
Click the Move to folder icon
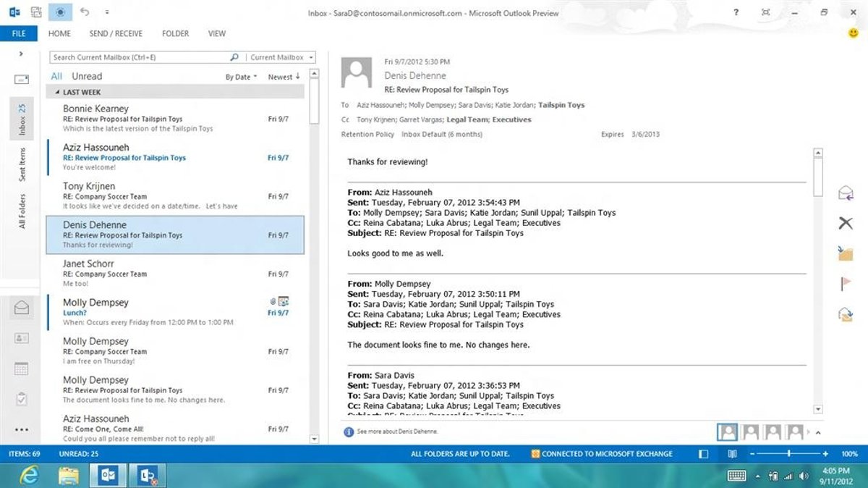point(845,253)
